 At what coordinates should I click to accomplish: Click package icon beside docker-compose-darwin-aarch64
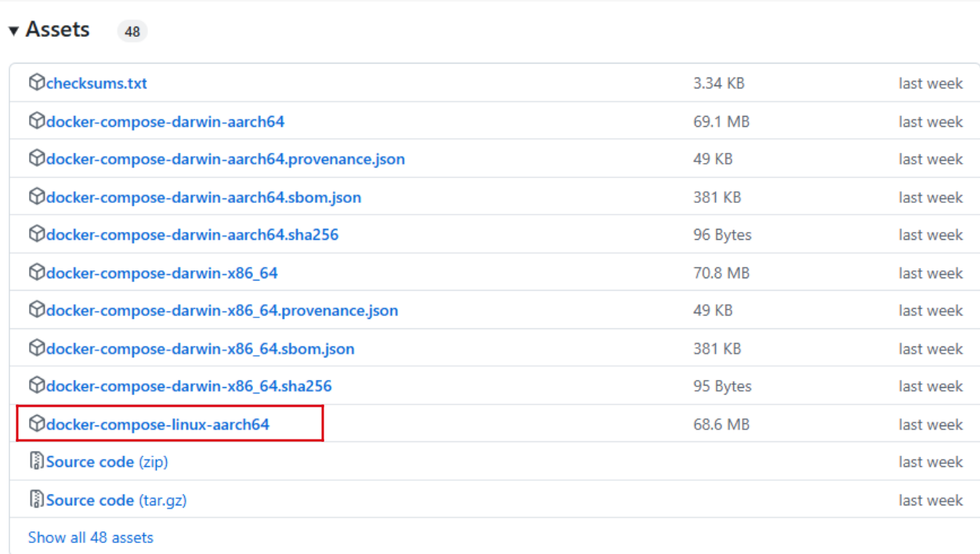click(37, 121)
